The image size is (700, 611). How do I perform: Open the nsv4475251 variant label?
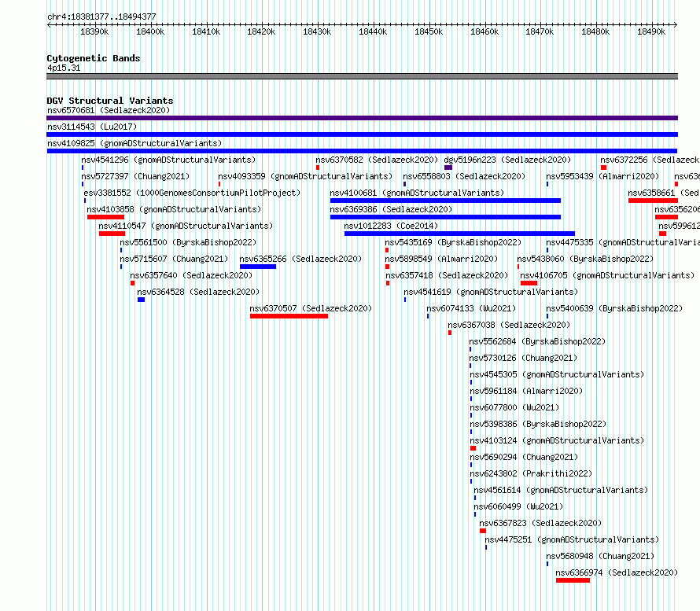click(x=572, y=539)
